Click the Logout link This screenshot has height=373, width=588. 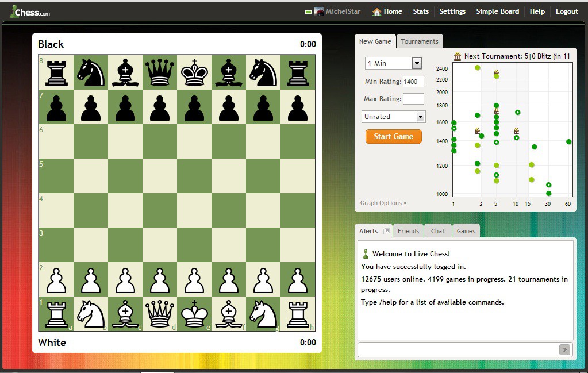click(567, 11)
